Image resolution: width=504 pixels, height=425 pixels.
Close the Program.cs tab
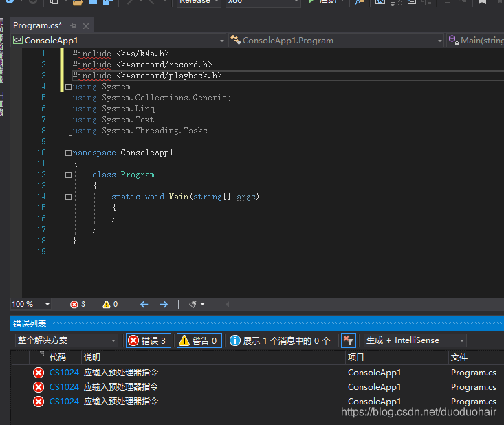(x=86, y=26)
